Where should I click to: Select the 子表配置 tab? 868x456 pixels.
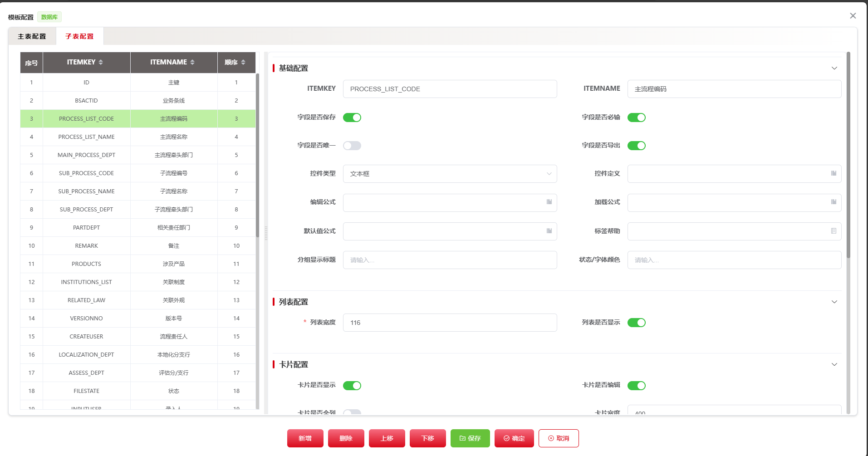(79, 36)
